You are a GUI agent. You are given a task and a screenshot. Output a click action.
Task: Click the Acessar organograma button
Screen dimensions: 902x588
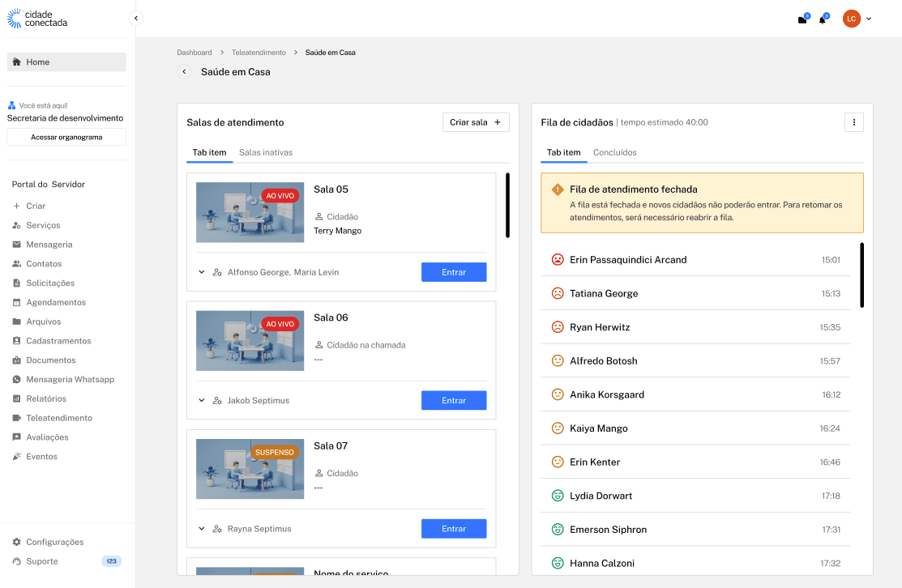pos(66,138)
